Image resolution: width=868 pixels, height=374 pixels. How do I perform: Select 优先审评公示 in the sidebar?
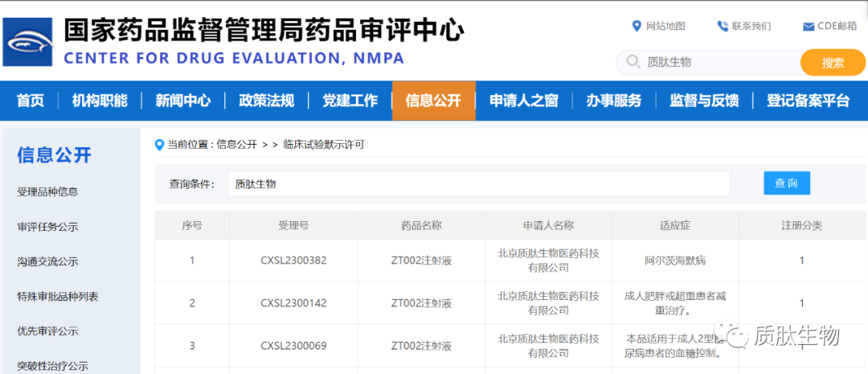(x=47, y=331)
